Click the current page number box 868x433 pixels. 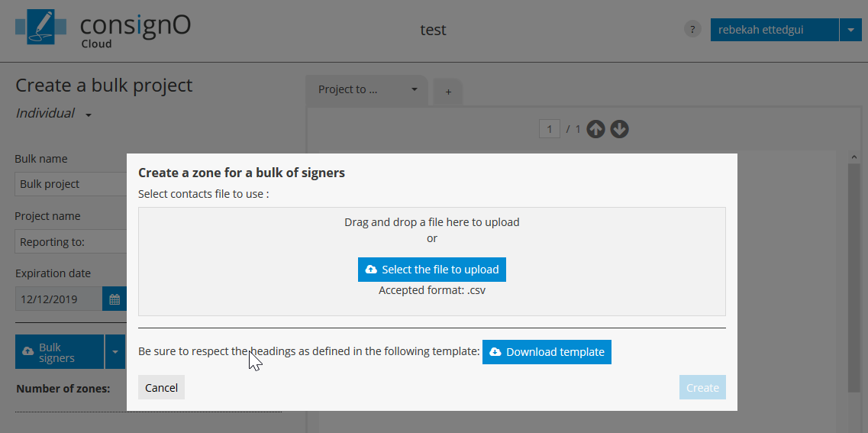[x=549, y=129]
